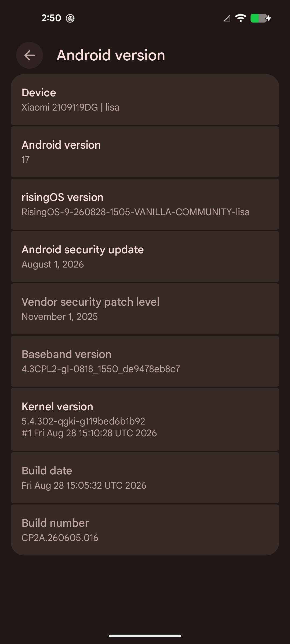
Task: Tap the clock showing 2:50
Action: pos(51,18)
